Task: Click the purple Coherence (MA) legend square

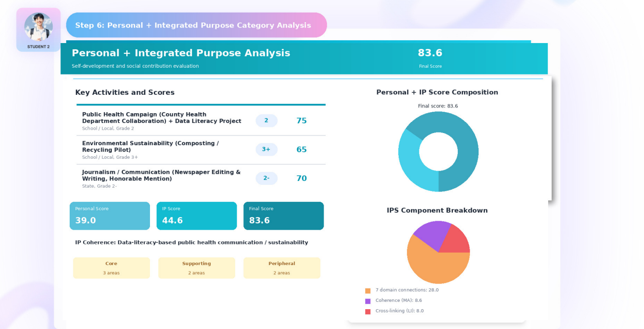Action: (368, 301)
